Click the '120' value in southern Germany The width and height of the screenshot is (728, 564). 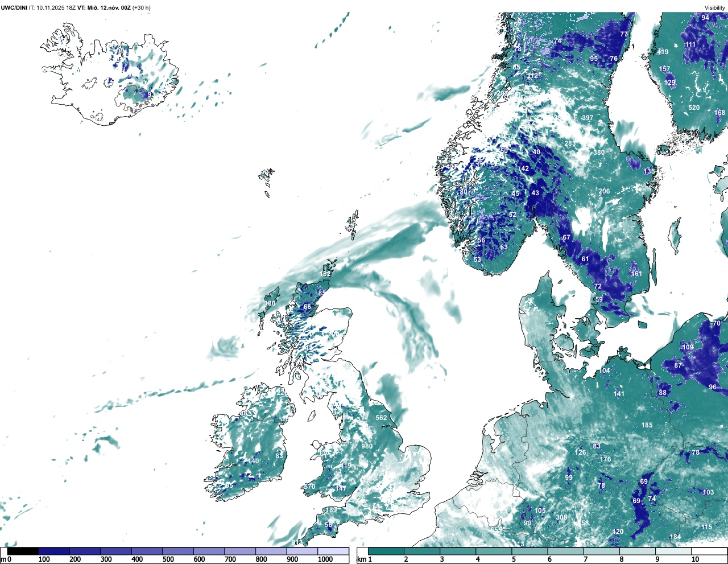(618, 532)
